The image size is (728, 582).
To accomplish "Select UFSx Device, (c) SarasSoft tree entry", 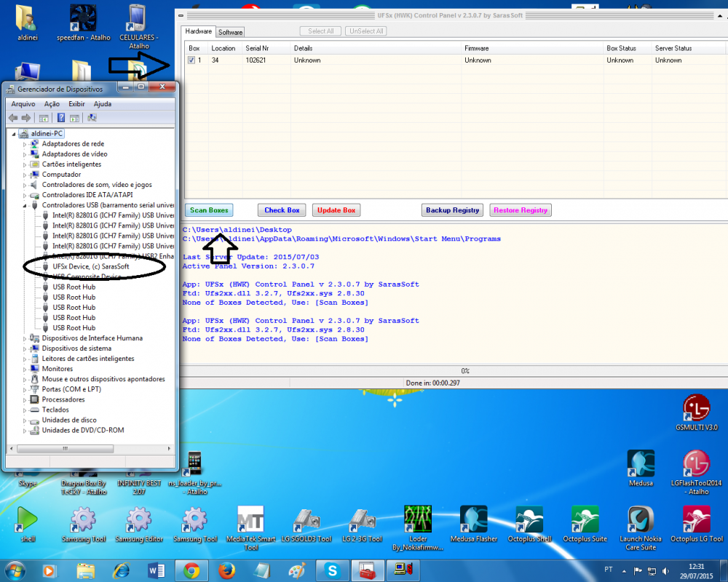I will click(x=91, y=267).
